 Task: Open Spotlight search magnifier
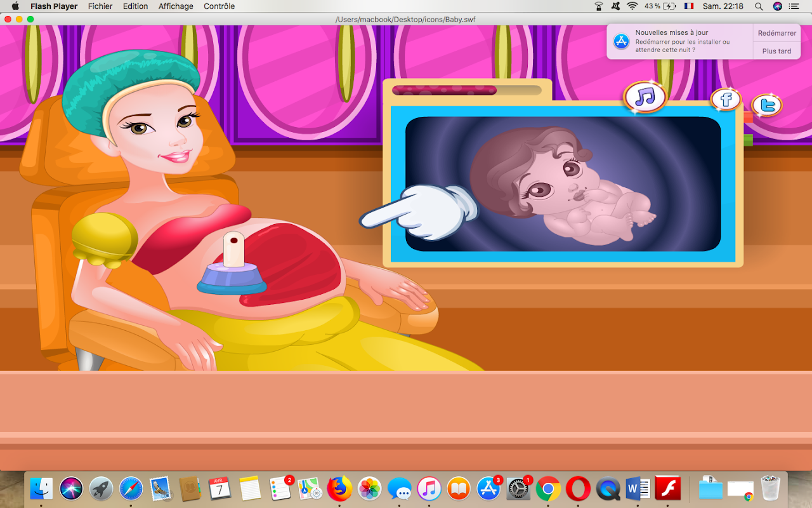point(759,6)
